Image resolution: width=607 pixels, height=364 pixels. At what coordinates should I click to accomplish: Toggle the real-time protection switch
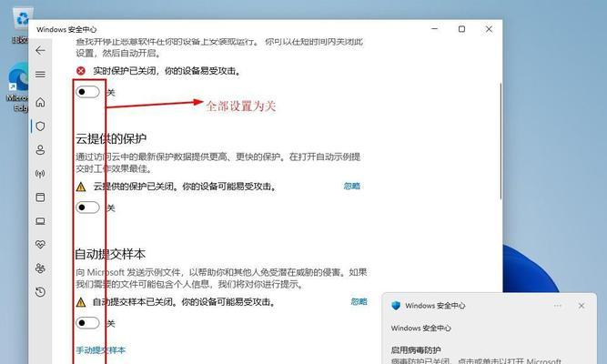point(87,92)
